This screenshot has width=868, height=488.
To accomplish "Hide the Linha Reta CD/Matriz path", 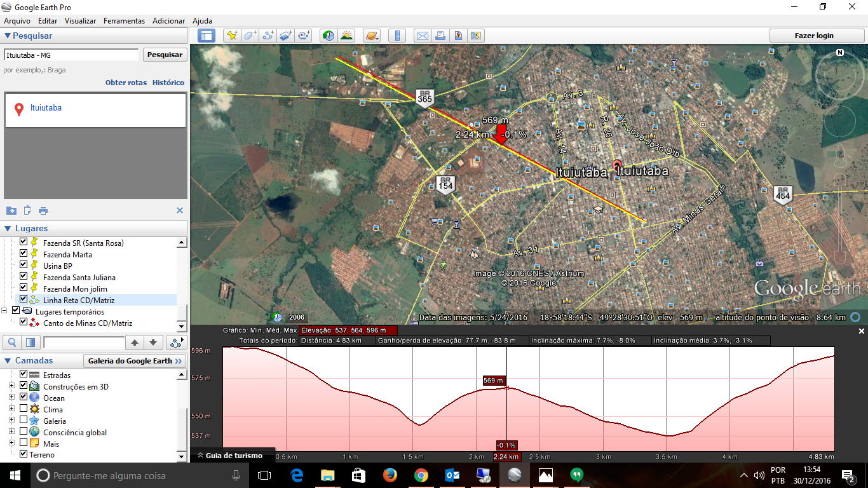I will (x=24, y=299).
